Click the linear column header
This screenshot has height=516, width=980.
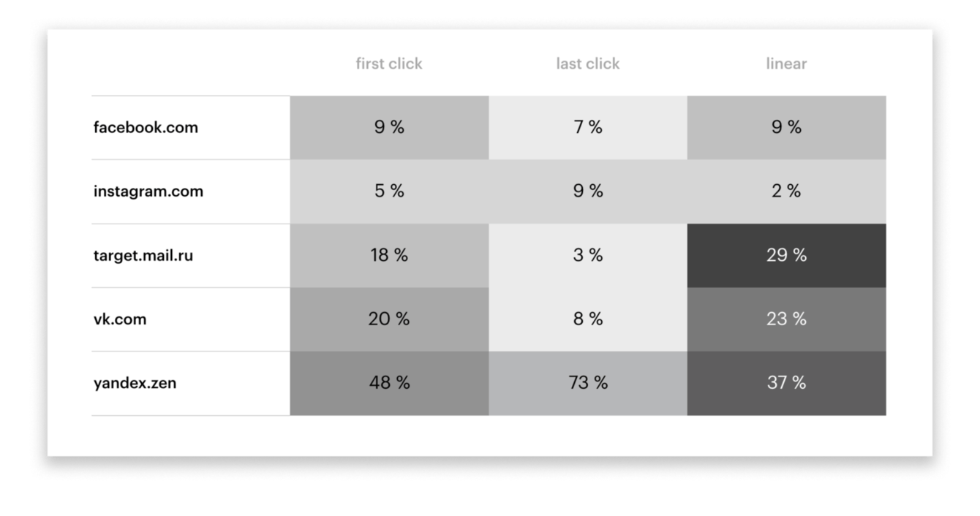786,64
